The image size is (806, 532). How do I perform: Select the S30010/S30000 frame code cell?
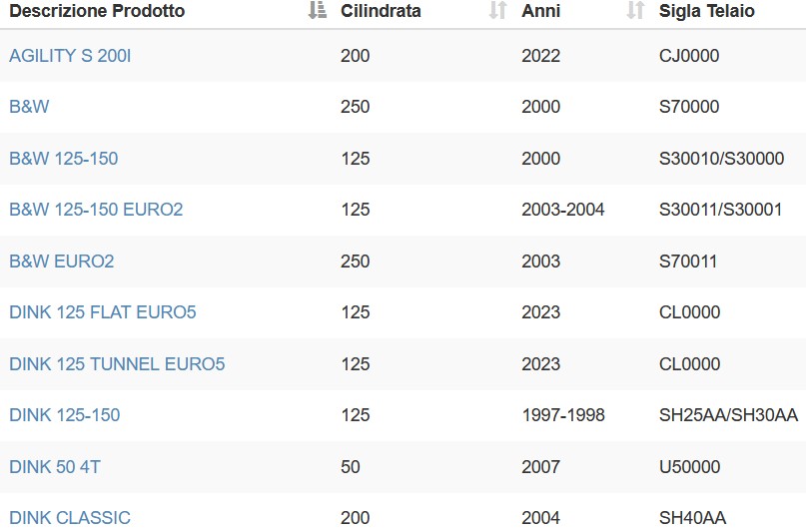(x=722, y=158)
